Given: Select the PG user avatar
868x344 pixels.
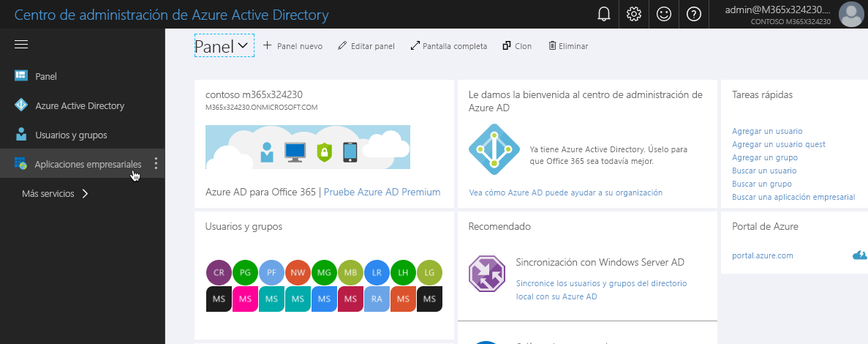Looking at the screenshot, I should coord(245,273).
